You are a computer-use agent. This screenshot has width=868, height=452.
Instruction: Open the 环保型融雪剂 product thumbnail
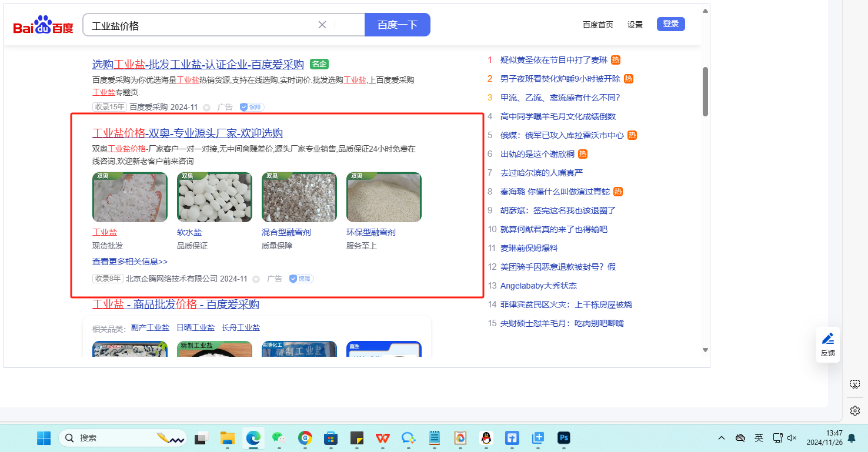click(x=384, y=197)
